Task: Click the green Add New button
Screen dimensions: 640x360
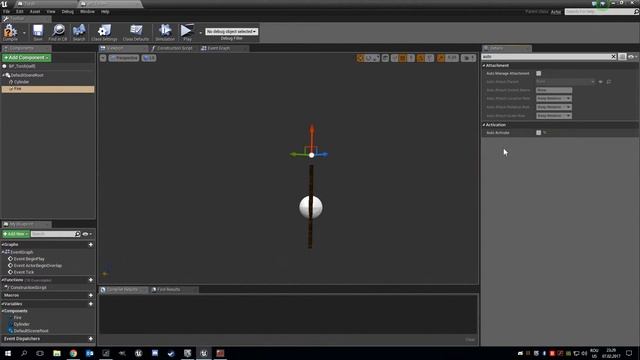Action: click(16, 234)
